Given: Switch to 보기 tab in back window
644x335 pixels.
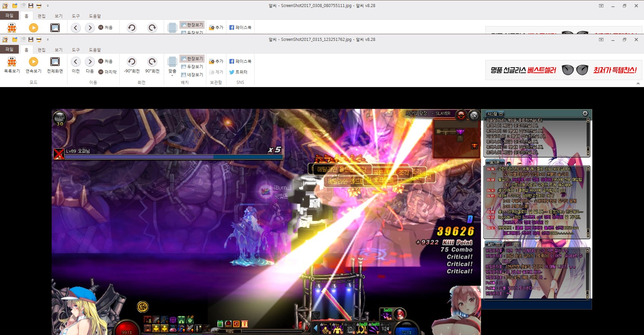Looking at the screenshot, I should 59,16.
